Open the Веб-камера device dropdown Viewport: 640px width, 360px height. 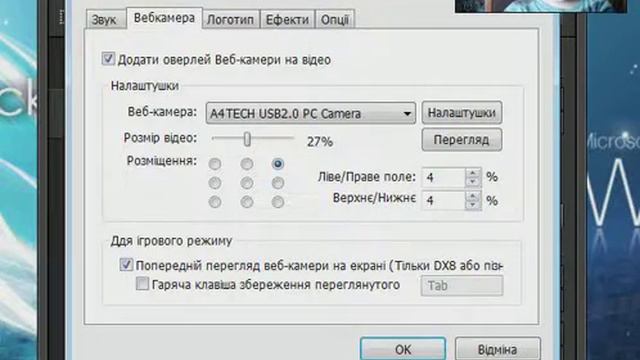pos(311,113)
